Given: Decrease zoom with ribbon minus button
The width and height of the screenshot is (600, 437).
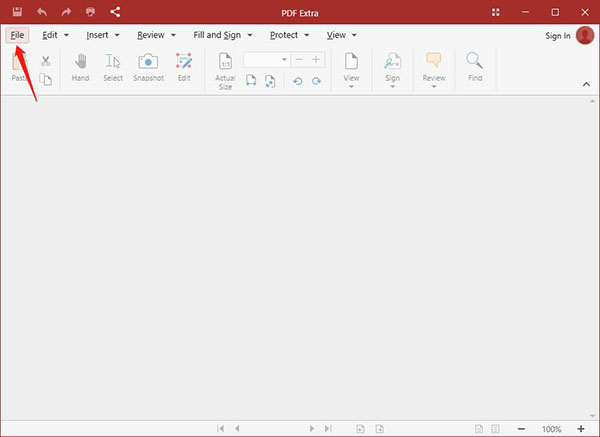Looking at the screenshot, I should [x=299, y=60].
